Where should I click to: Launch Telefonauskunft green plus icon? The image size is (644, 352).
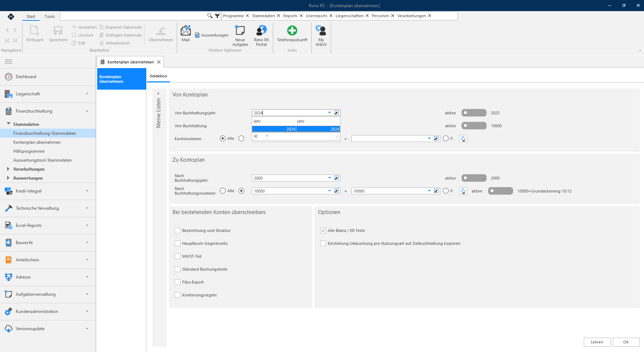(x=292, y=30)
